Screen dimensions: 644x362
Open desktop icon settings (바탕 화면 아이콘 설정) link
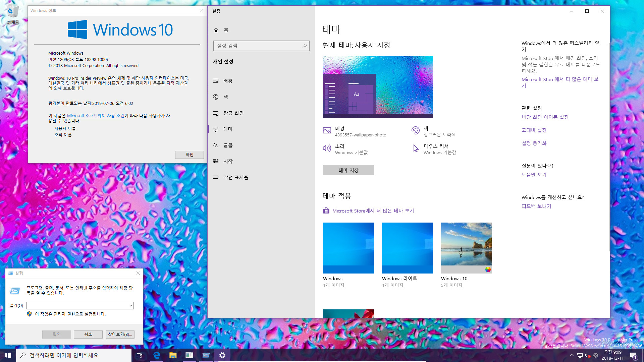click(x=545, y=117)
